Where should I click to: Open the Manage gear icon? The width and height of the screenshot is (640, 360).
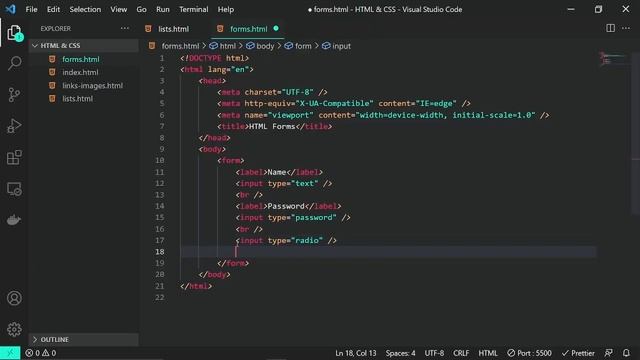pyautogui.click(x=14, y=329)
